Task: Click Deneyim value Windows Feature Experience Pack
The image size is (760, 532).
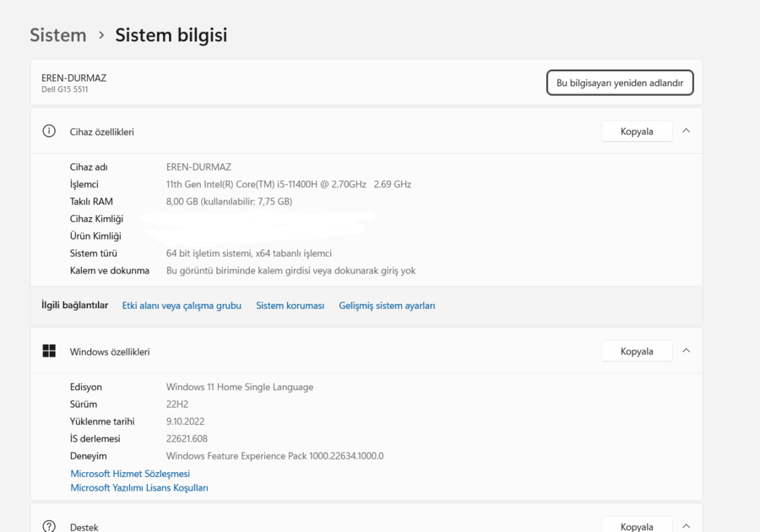Action: pos(274,456)
